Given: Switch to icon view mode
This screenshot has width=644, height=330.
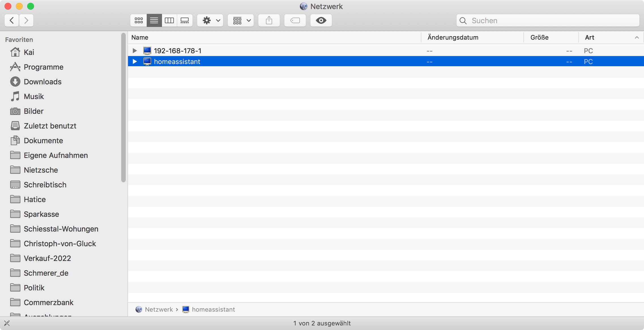Looking at the screenshot, I should pos(138,20).
